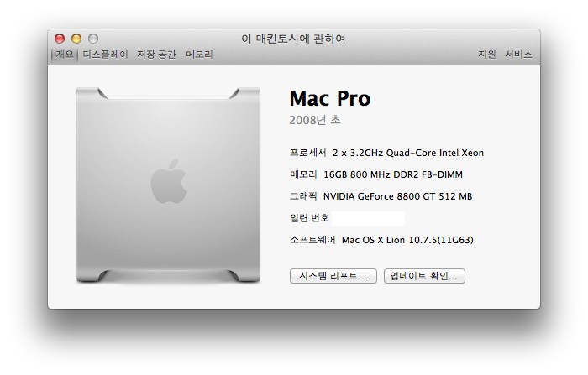
Task: Open the 지원 section
Action: (x=486, y=55)
